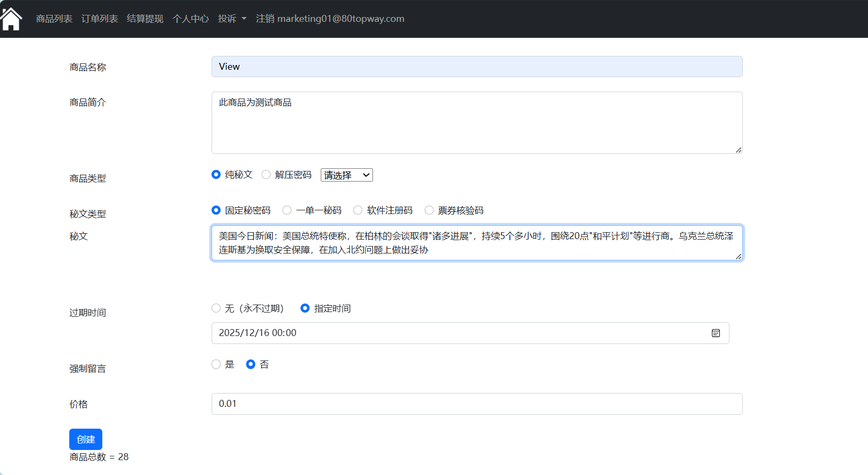Choose 一单一秘码 secret type
This screenshot has height=475, width=868.
click(287, 210)
